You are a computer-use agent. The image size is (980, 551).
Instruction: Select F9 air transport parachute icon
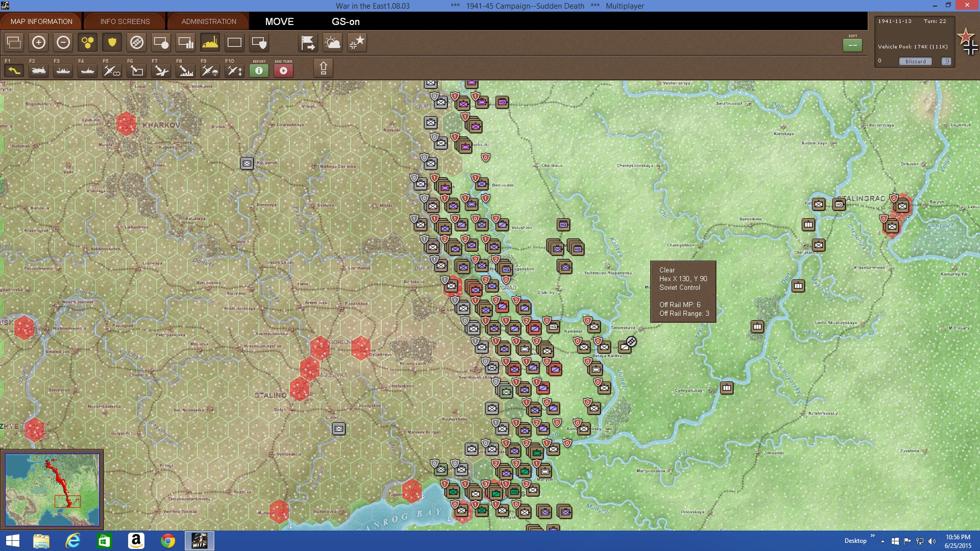click(210, 70)
